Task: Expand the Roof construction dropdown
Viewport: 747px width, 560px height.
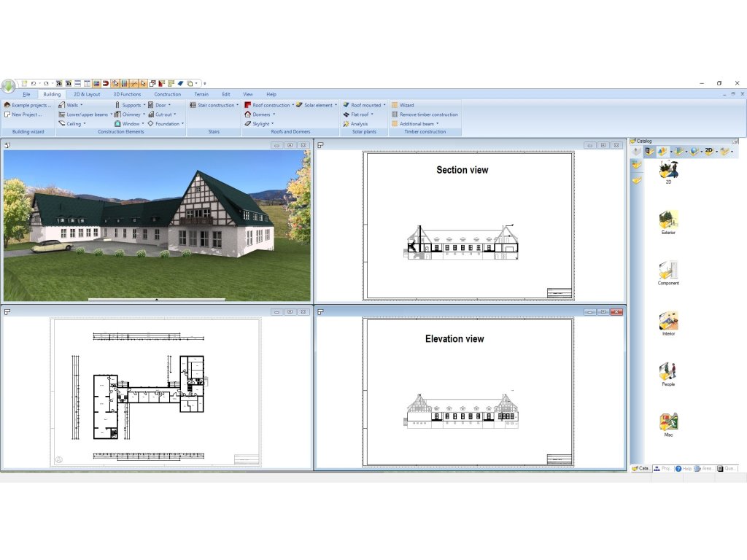Action: pos(271,105)
